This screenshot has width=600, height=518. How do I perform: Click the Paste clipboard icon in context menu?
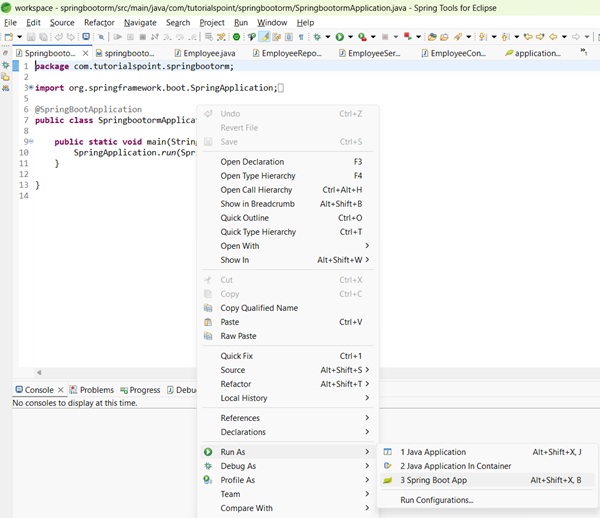pyautogui.click(x=208, y=322)
